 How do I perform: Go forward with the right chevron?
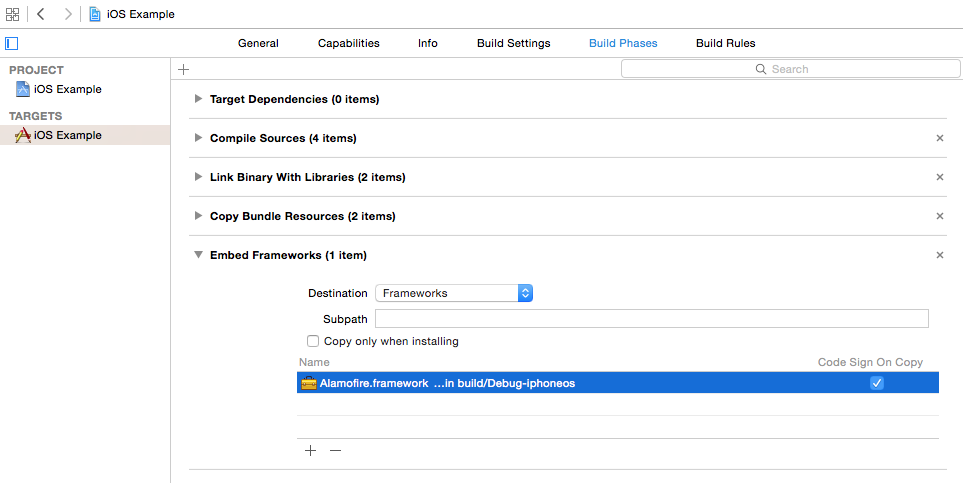pos(67,14)
